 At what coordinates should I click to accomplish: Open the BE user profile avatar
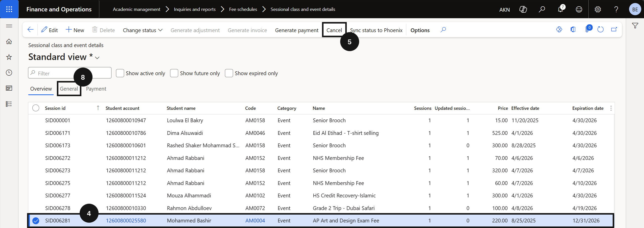click(x=635, y=9)
